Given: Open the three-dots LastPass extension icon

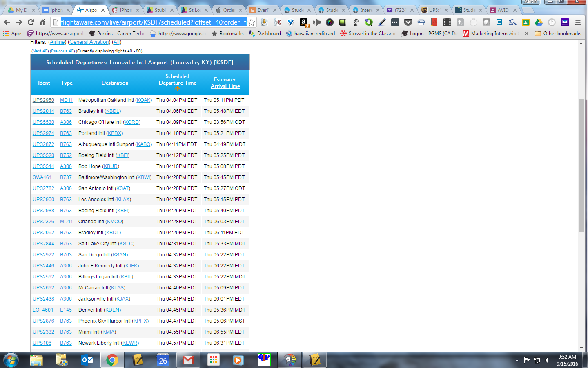Looking at the screenshot, I should 395,22.
